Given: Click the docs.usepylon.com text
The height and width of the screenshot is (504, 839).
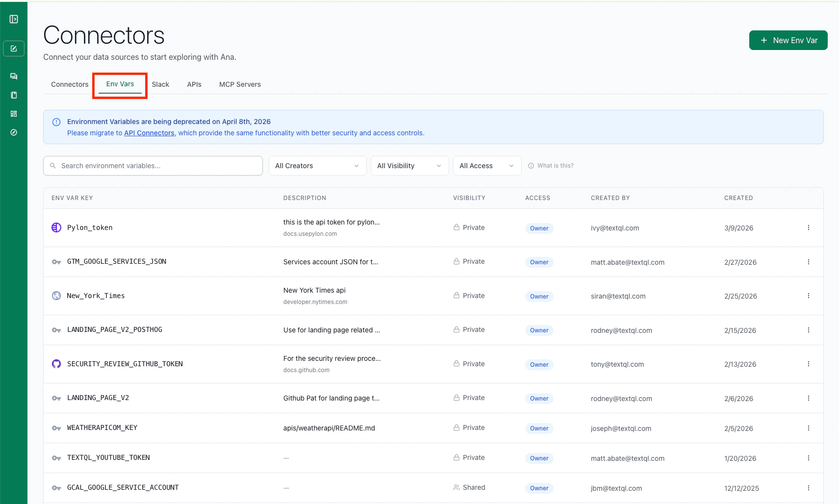Looking at the screenshot, I should point(310,234).
